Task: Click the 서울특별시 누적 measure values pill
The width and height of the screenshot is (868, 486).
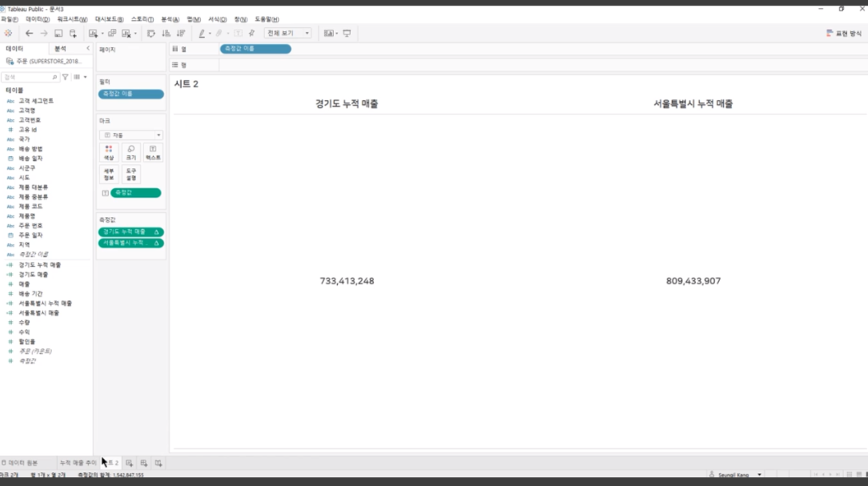Action: pyautogui.click(x=131, y=243)
